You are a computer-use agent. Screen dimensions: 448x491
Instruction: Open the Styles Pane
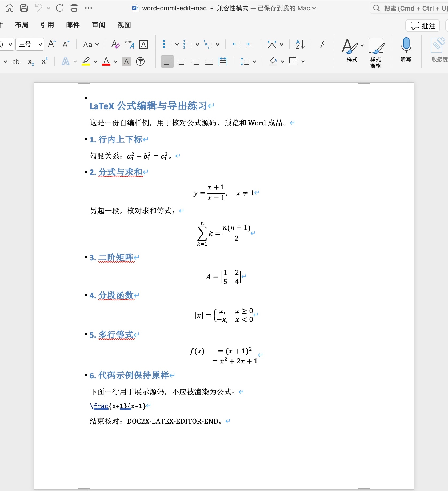click(375, 53)
